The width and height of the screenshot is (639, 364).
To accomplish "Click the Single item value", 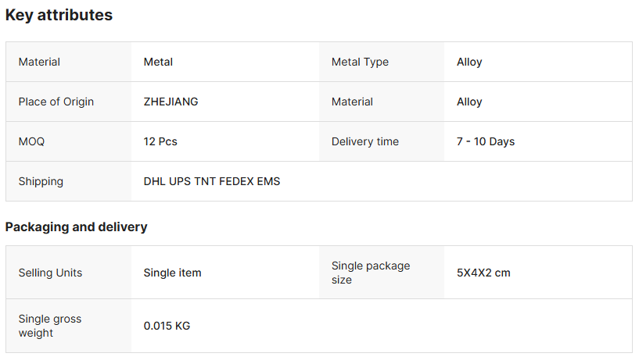I will click(x=172, y=273).
